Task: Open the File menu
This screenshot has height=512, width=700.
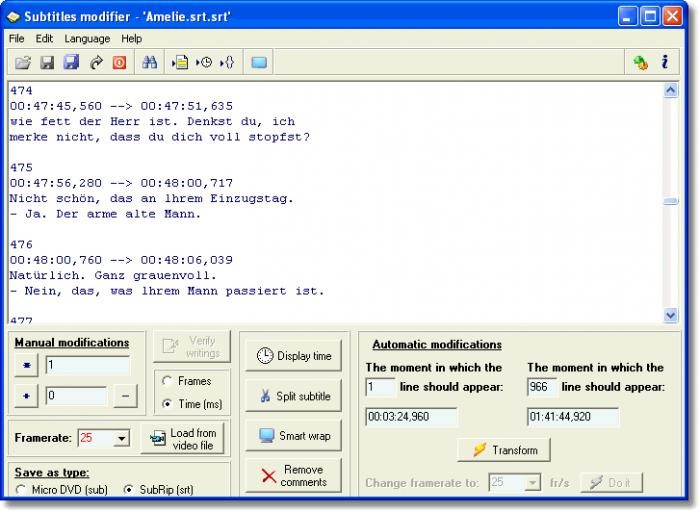Action: pos(17,39)
